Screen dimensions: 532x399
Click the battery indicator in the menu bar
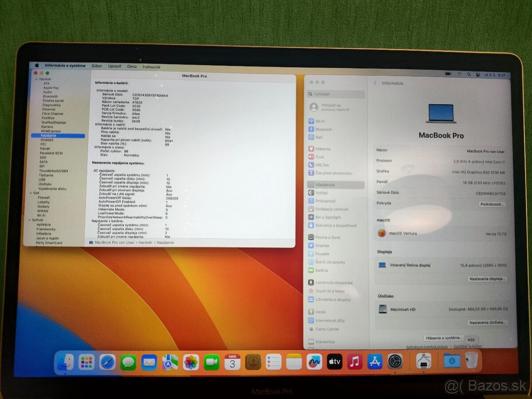(448, 74)
